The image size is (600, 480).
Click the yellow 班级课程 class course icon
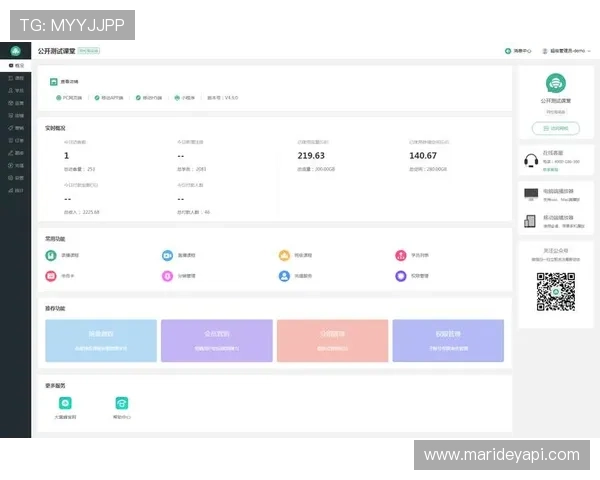pyautogui.click(x=284, y=255)
